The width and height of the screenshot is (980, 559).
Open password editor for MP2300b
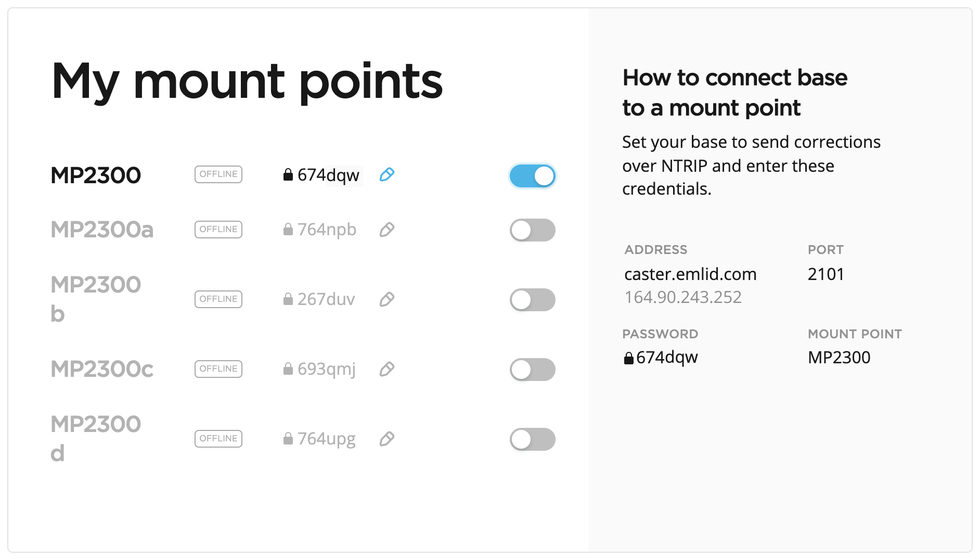point(386,300)
